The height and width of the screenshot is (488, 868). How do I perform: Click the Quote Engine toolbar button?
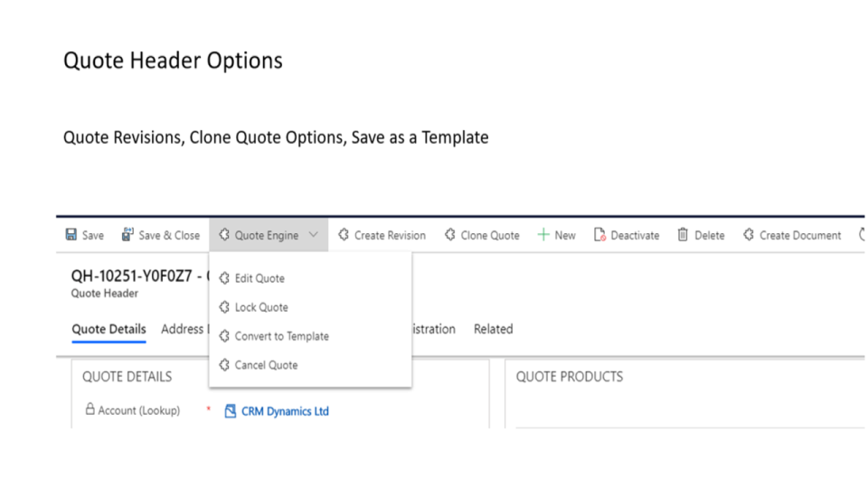point(266,235)
